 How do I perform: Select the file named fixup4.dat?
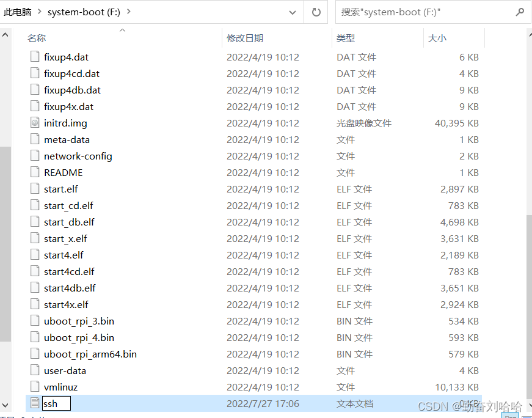pyautogui.click(x=66, y=57)
